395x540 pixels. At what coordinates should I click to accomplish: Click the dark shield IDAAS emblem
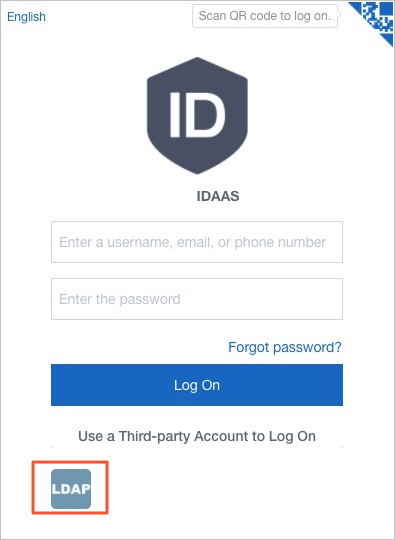tap(197, 115)
